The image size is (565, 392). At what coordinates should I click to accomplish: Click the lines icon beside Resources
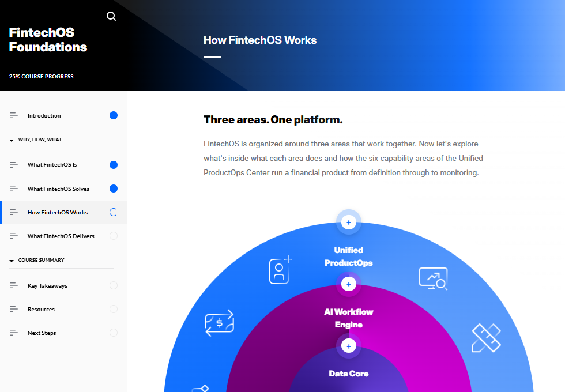(x=14, y=309)
